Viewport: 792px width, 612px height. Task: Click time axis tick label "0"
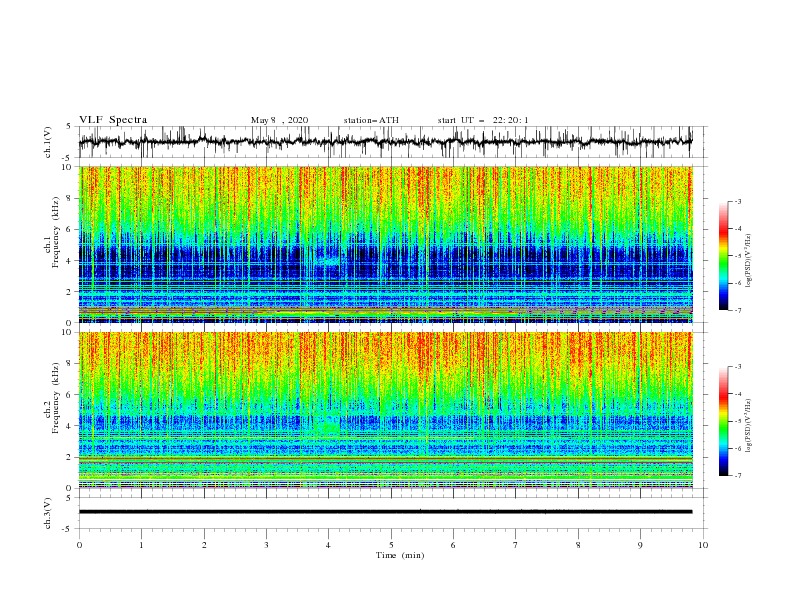click(79, 545)
